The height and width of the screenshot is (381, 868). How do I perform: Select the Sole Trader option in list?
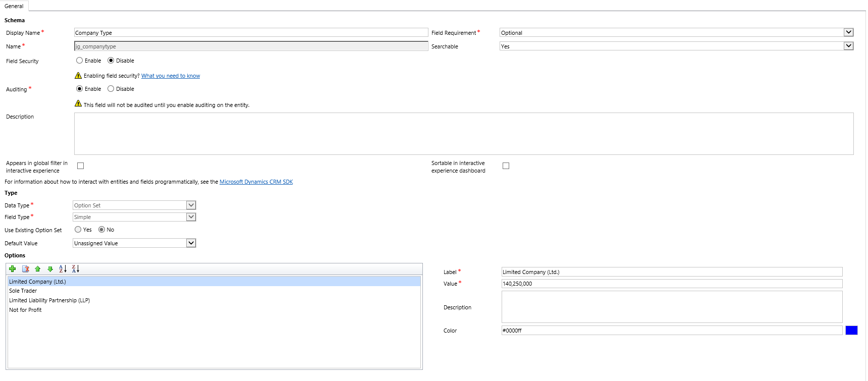[x=23, y=291]
